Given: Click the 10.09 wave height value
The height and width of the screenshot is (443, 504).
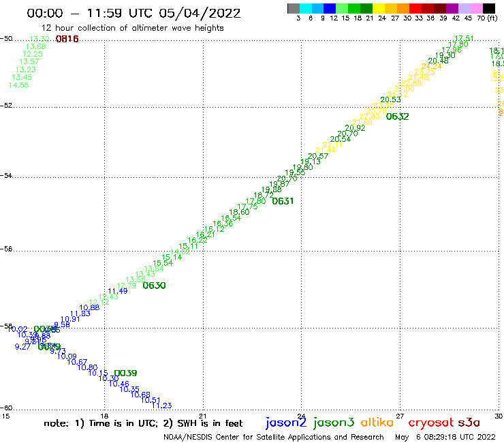Looking at the screenshot, I should point(67,356).
